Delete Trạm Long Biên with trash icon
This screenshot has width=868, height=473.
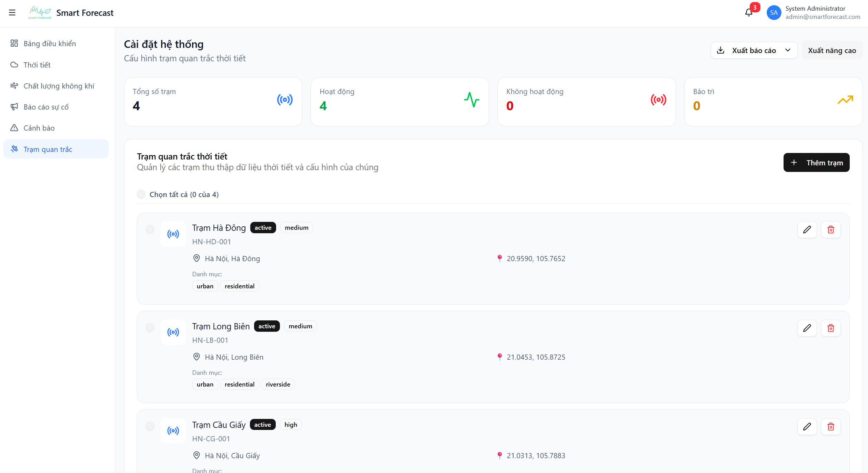click(x=830, y=328)
